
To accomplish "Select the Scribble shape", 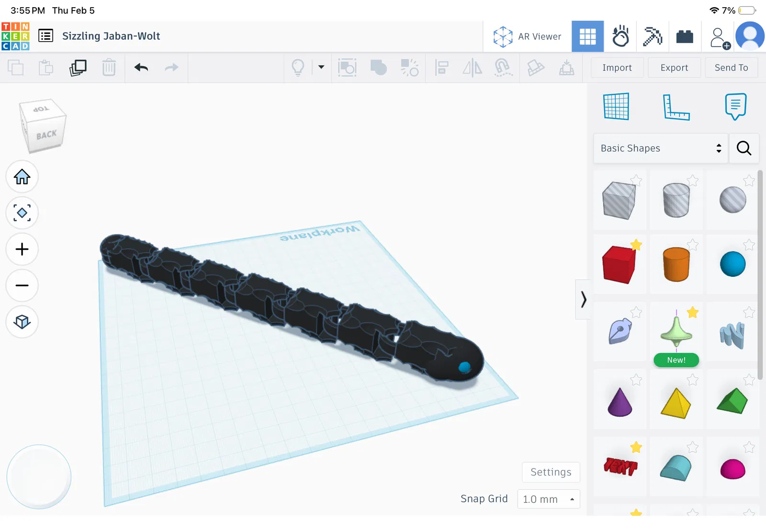I will click(x=620, y=331).
